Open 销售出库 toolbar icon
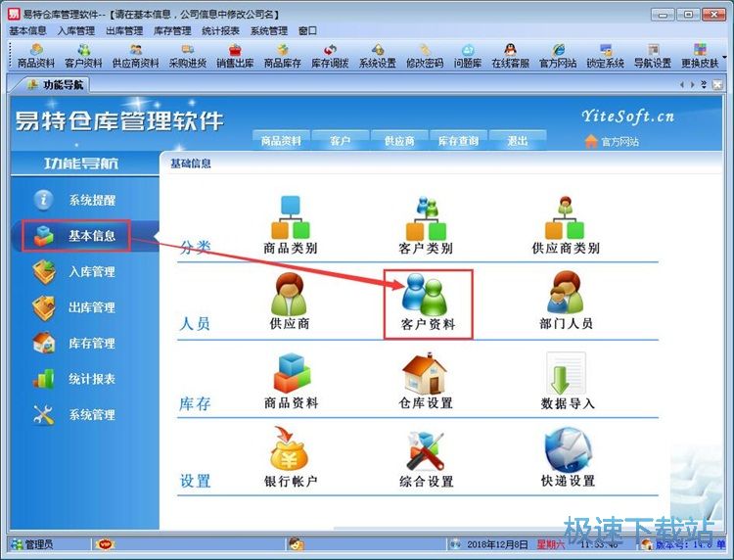Viewport: 734px width, 560px height. click(235, 55)
